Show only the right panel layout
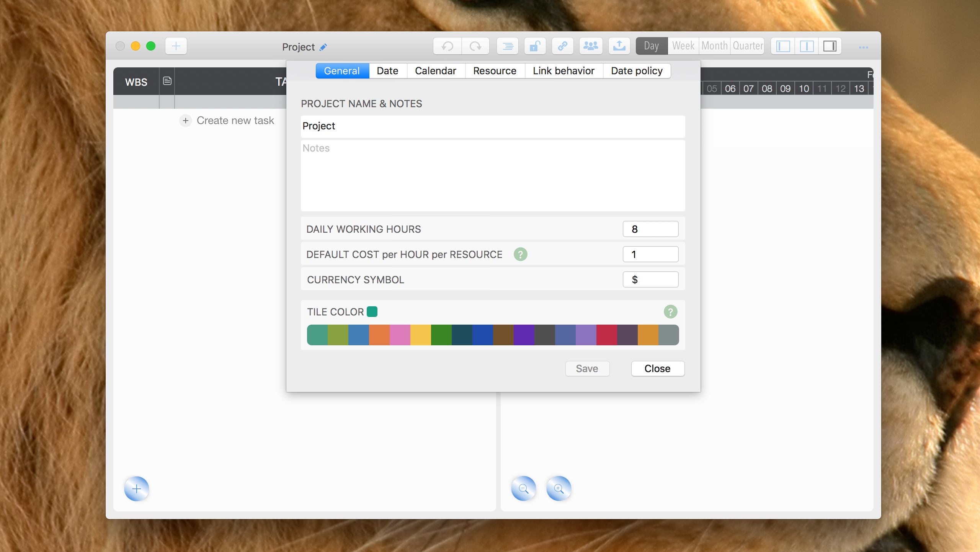Viewport: 980px width, 552px height. pyautogui.click(x=830, y=46)
